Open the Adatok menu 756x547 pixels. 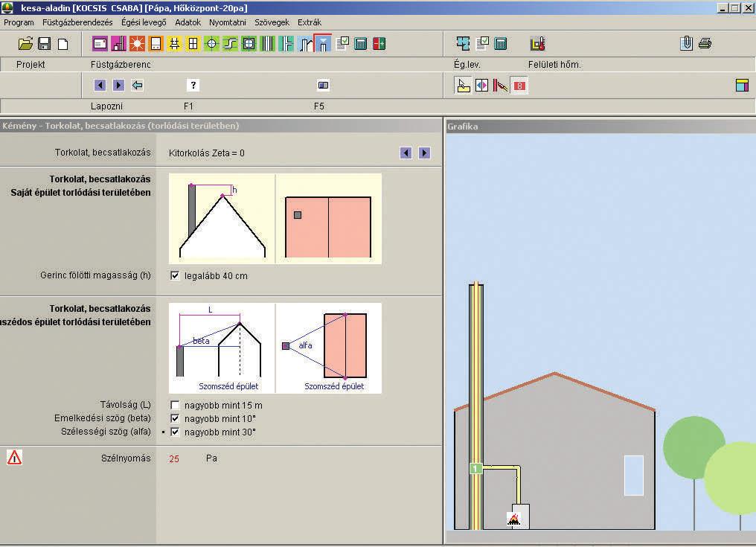(188, 22)
